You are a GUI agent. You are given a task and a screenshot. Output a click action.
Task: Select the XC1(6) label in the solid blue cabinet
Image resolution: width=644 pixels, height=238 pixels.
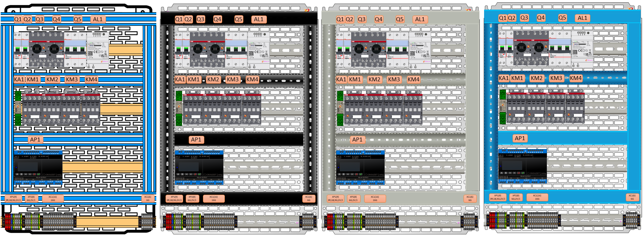(x=632, y=197)
